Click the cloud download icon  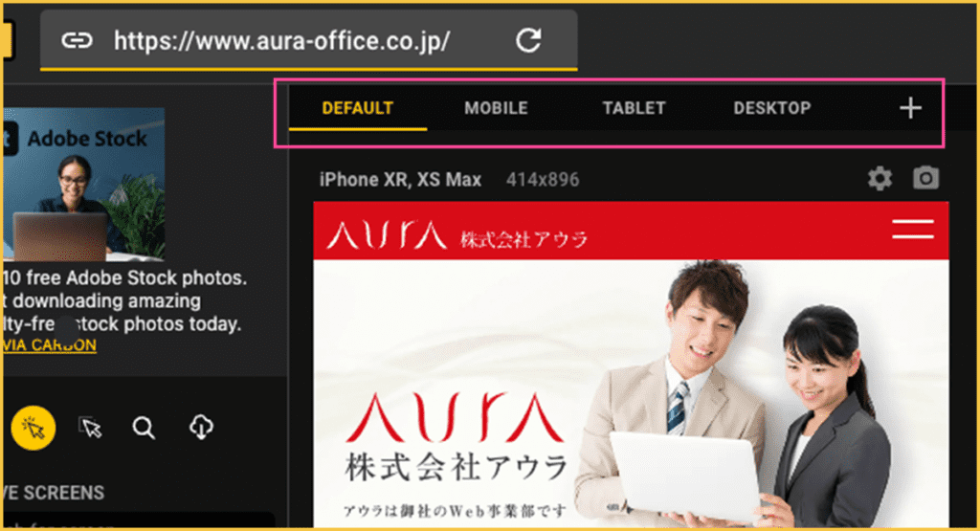201,428
